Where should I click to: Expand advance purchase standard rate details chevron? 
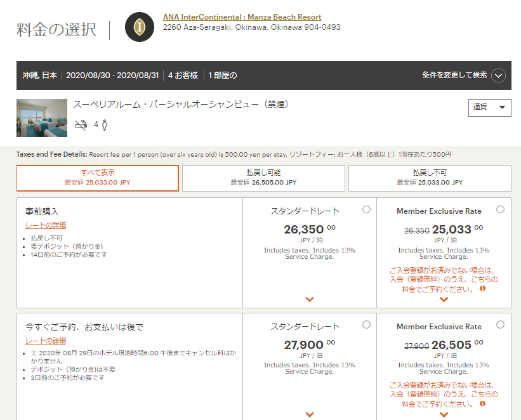pyautogui.click(x=309, y=299)
